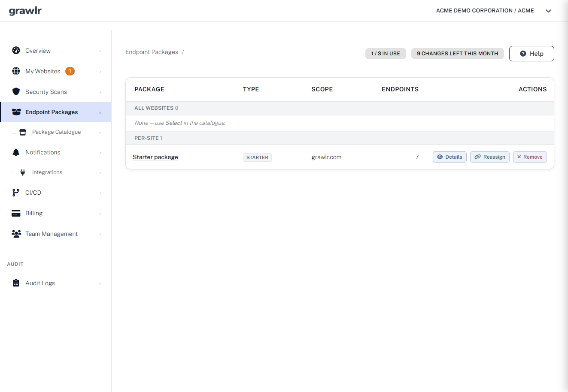The width and height of the screenshot is (568, 392).
Task: Click the eye icon on Details button
Action: coord(440,157)
